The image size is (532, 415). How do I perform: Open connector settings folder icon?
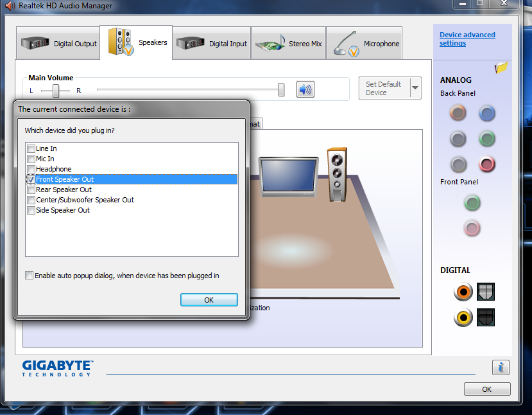tap(501, 67)
